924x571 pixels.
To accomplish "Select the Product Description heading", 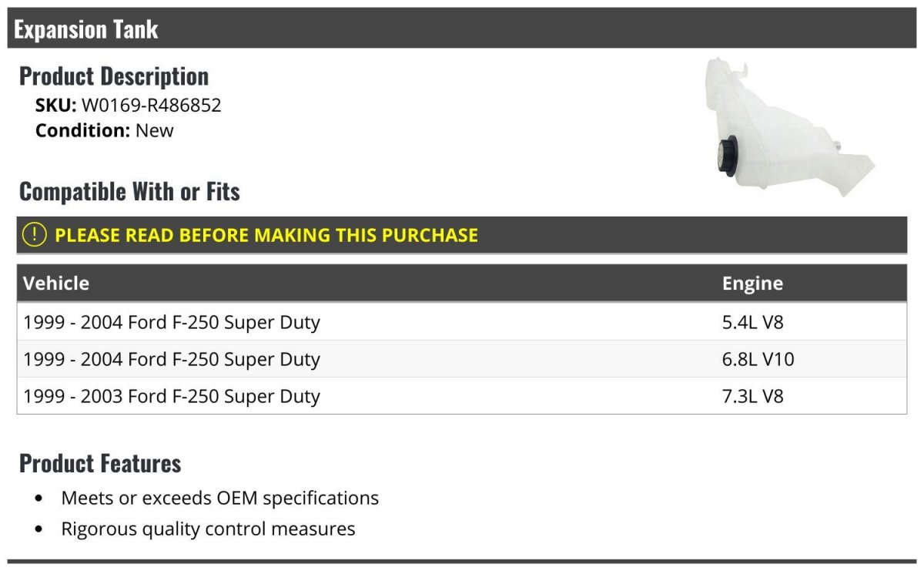I will pos(114,76).
